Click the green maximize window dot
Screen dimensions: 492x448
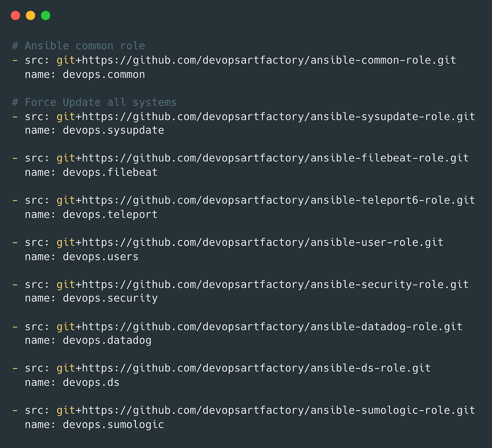[x=46, y=15]
